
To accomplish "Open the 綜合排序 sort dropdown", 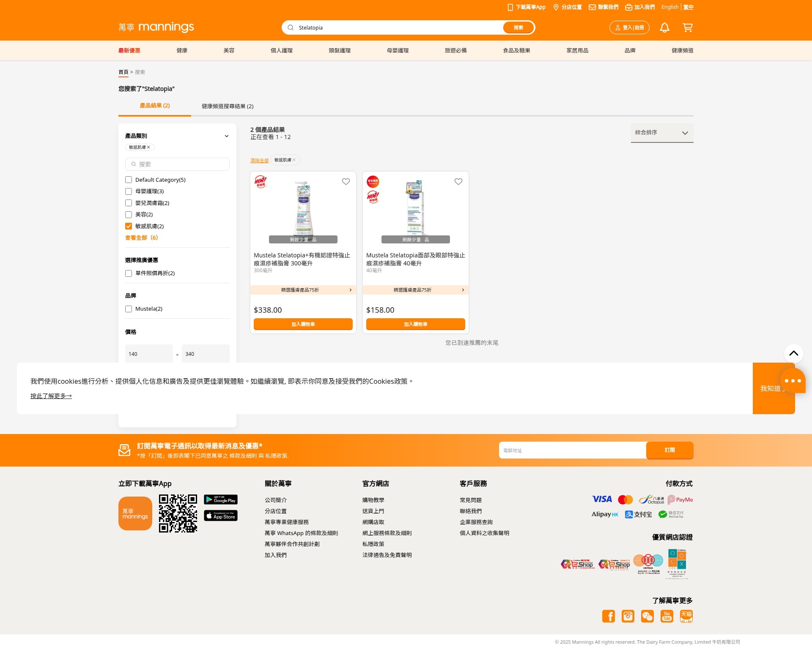I will [x=662, y=133].
